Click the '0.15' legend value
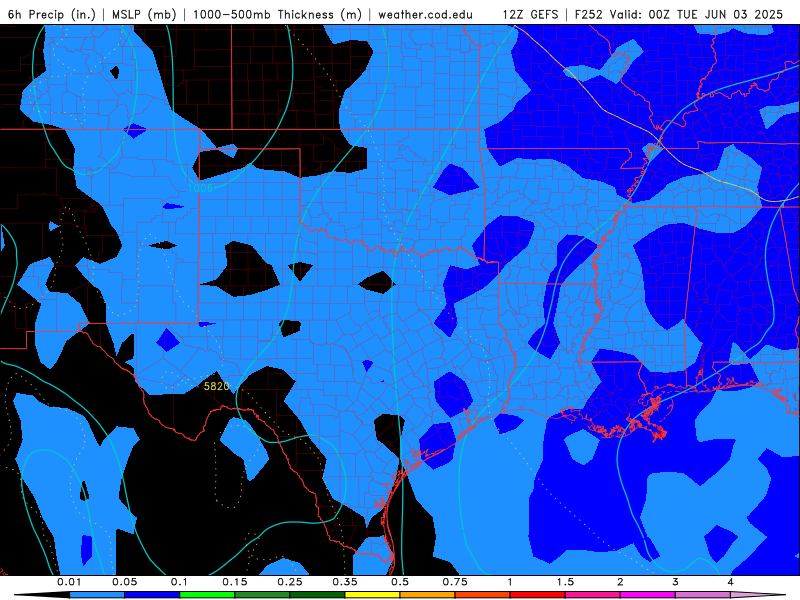Screen dimensions: 800x600 pos(235,582)
